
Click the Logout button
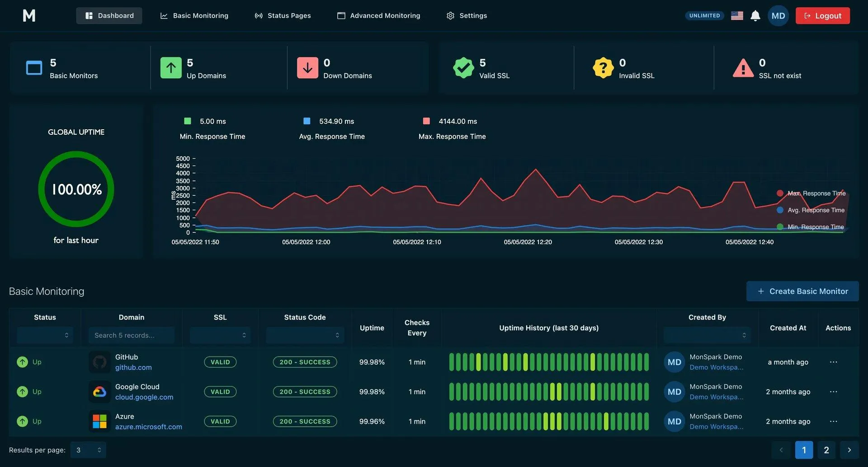coord(823,16)
